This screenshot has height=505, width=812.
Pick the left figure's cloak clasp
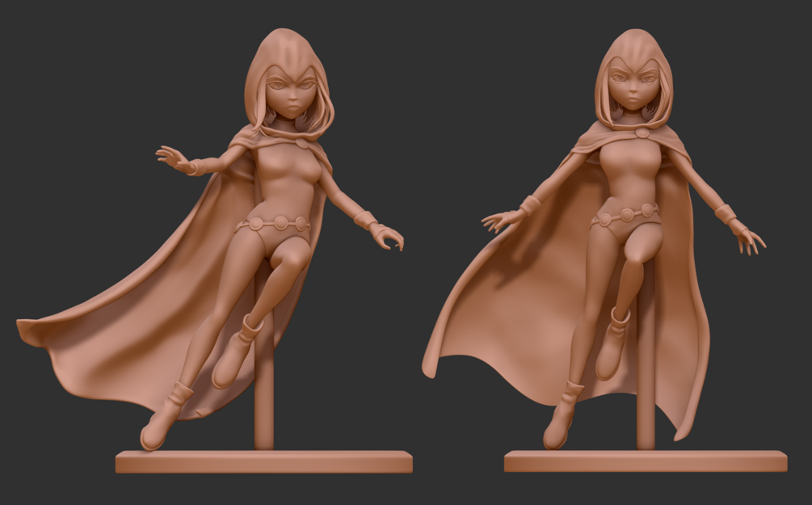[301, 142]
